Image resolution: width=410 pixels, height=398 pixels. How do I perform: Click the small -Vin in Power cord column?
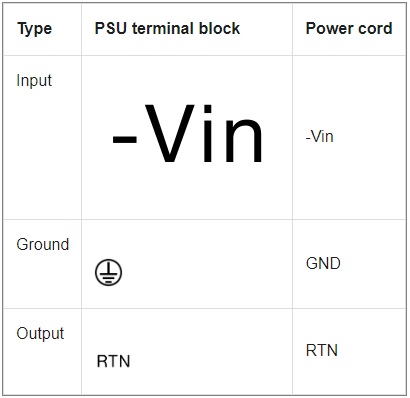(x=319, y=136)
